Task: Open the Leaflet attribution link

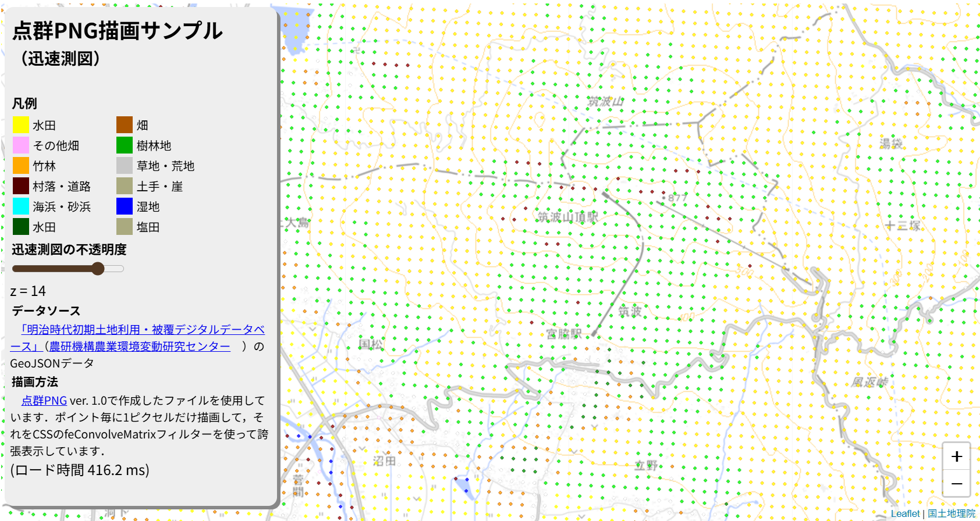Action: click(x=905, y=513)
